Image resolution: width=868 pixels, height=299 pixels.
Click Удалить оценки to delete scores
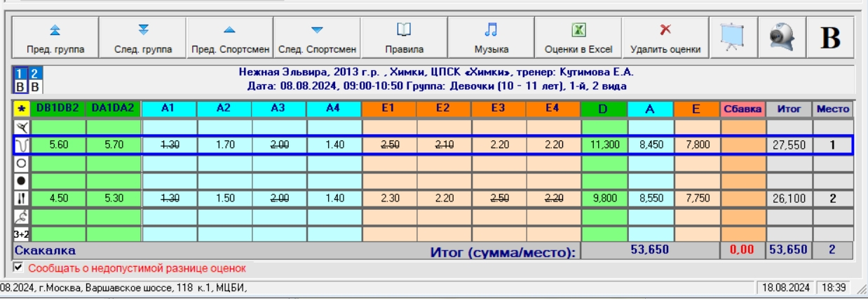pyautogui.click(x=665, y=38)
